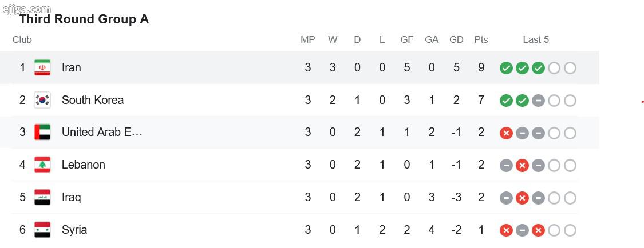Click Iran's first green win checkmark
This screenshot has height=248, width=644.
[x=506, y=68]
